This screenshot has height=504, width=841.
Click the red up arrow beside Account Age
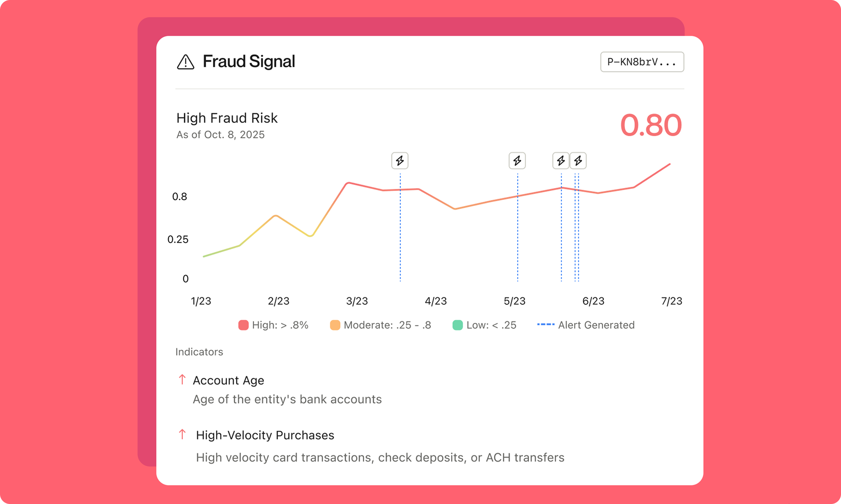point(182,379)
